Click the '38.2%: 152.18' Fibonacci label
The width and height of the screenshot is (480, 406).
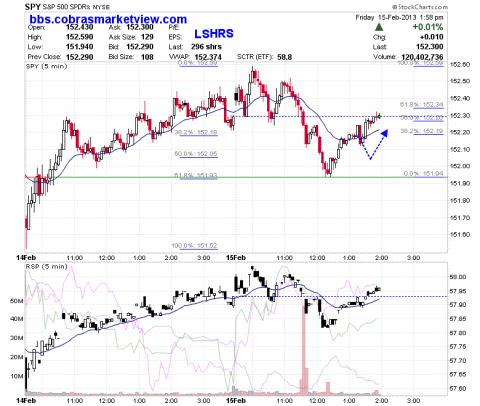(196, 132)
